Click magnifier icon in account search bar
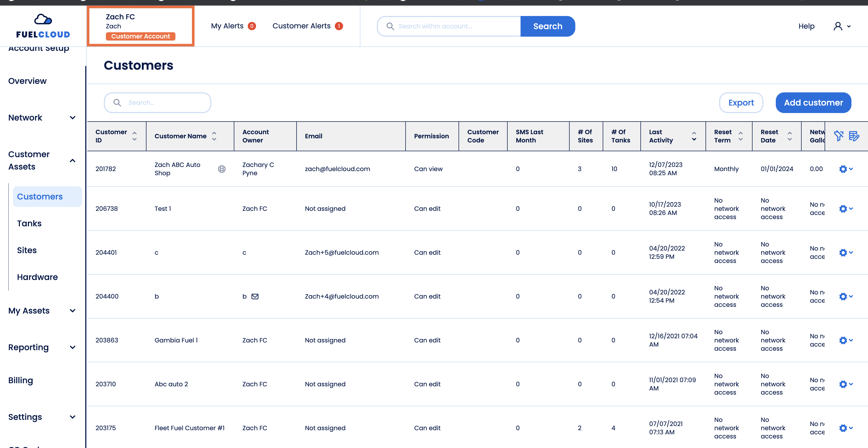 coord(390,26)
